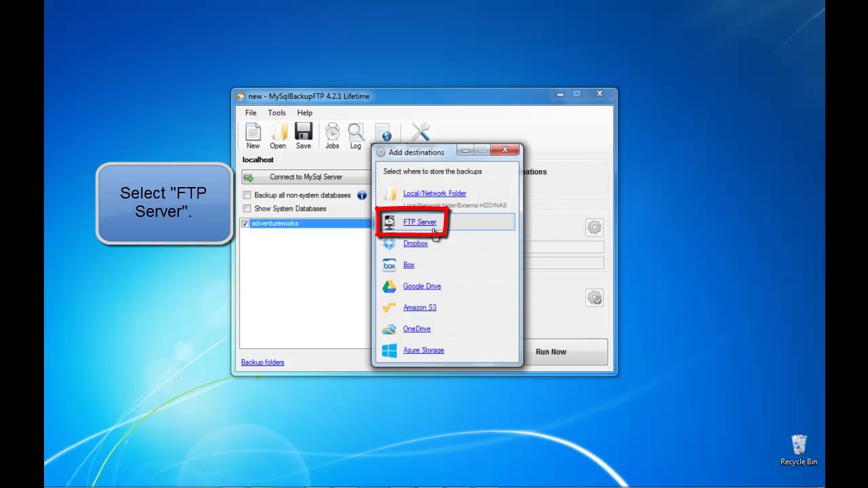The image size is (868, 488).
Task: Click the Azure Storage Windows logo icon
Action: [389, 350]
